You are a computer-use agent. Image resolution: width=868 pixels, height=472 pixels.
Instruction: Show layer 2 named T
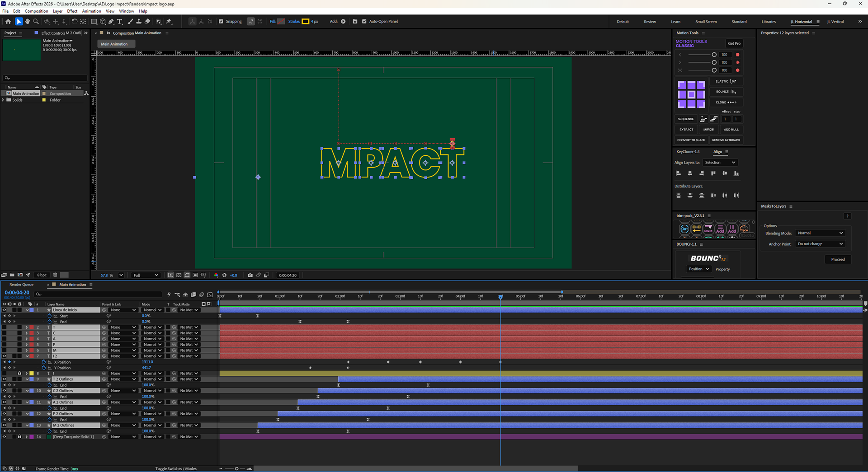click(5, 327)
